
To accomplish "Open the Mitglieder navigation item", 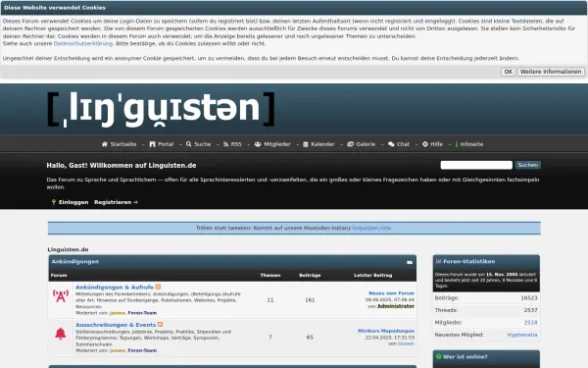I will coord(277,144).
